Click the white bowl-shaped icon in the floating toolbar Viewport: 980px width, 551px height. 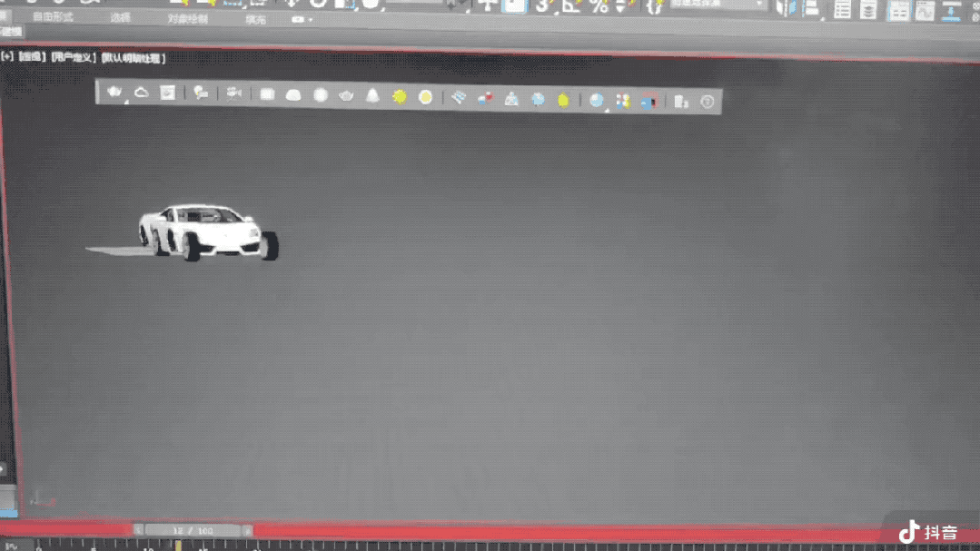pos(346,95)
